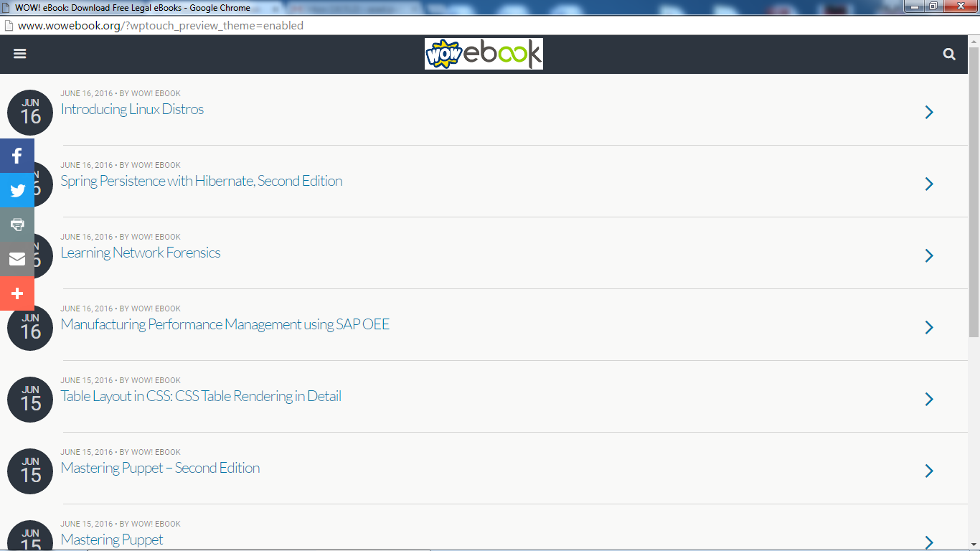Share page via Facebook icon
The image size is (980, 551).
(17, 156)
